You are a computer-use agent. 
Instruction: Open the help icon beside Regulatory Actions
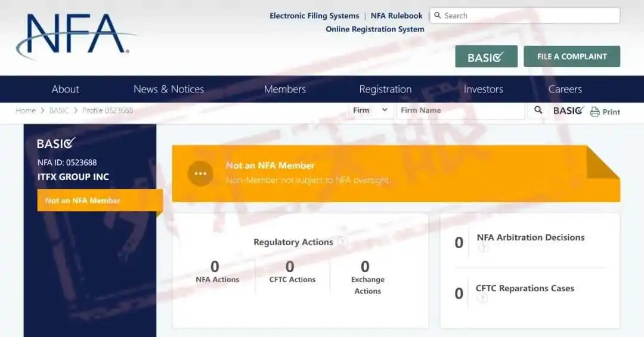pos(342,242)
